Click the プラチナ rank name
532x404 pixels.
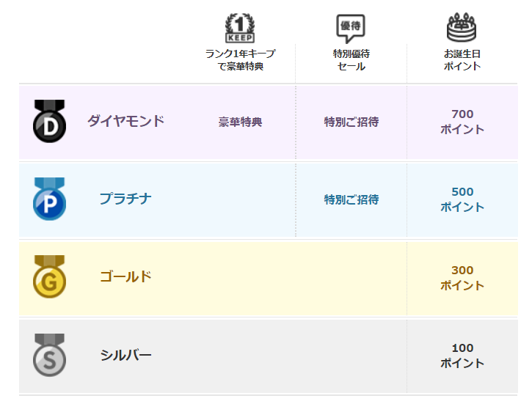(125, 199)
